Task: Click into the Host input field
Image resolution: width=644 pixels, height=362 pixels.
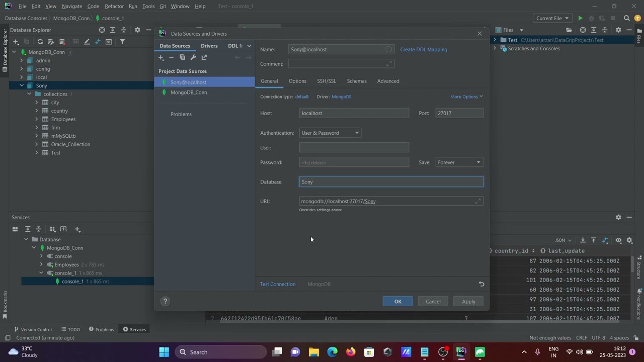Action: tap(354, 113)
